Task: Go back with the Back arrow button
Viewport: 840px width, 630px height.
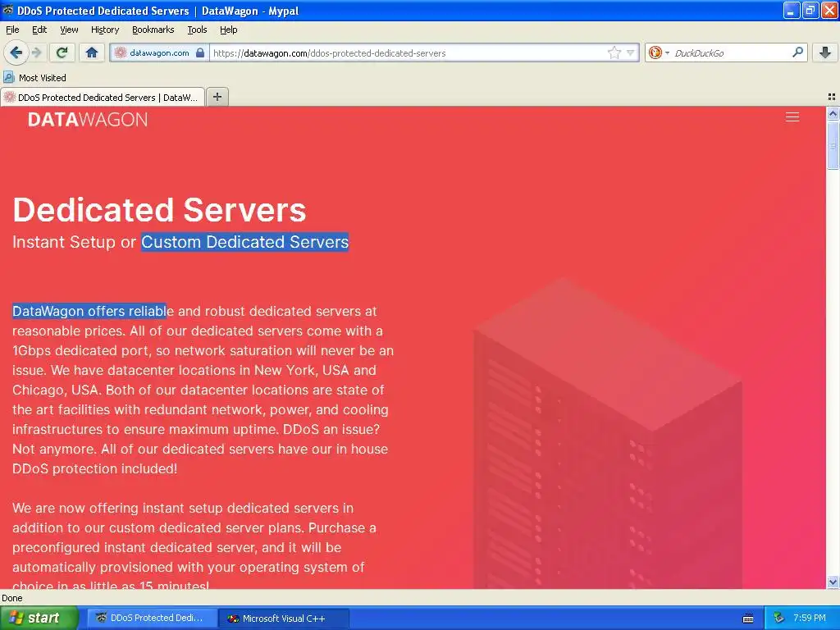Action: coord(16,52)
